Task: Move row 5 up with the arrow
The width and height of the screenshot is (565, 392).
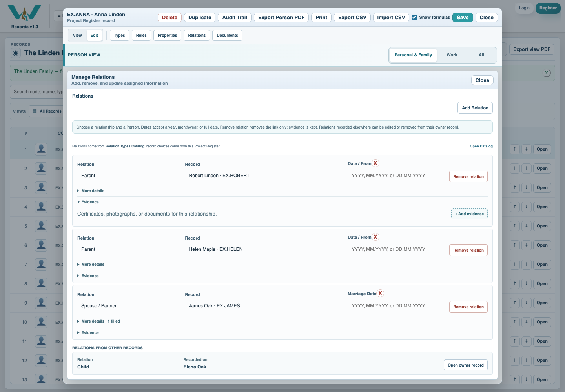Action: point(515,226)
